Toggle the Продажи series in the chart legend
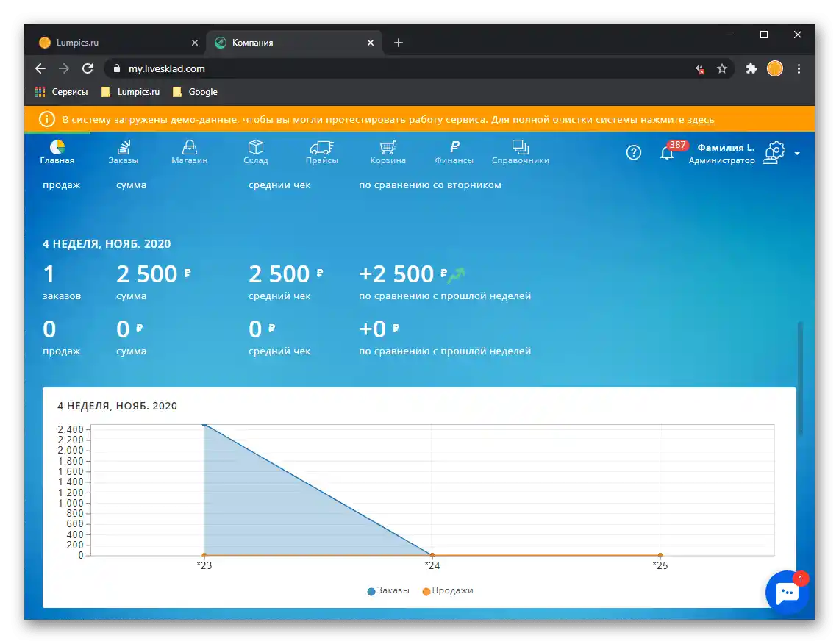 449,590
